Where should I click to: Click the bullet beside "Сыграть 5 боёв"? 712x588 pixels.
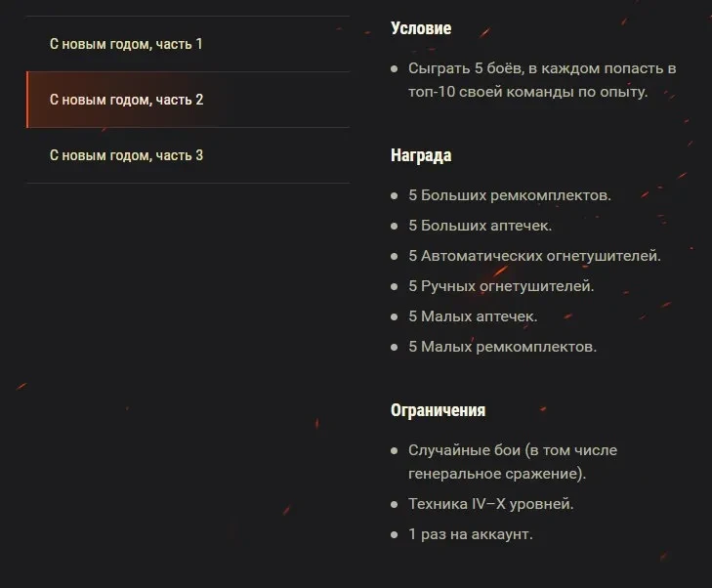(x=395, y=69)
